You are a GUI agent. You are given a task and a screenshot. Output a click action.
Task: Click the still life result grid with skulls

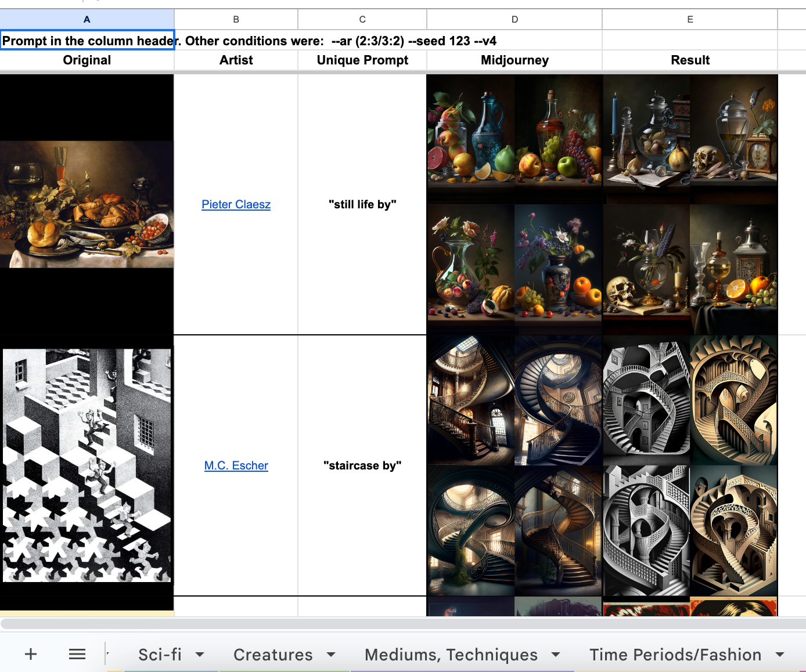(690, 204)
